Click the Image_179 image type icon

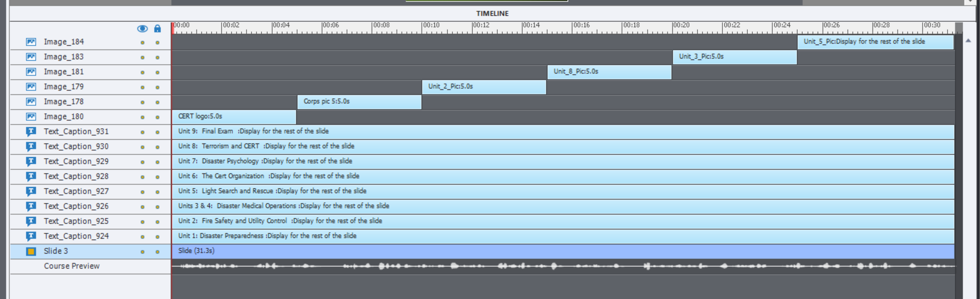pyautogui.click(x=31, y=87)
